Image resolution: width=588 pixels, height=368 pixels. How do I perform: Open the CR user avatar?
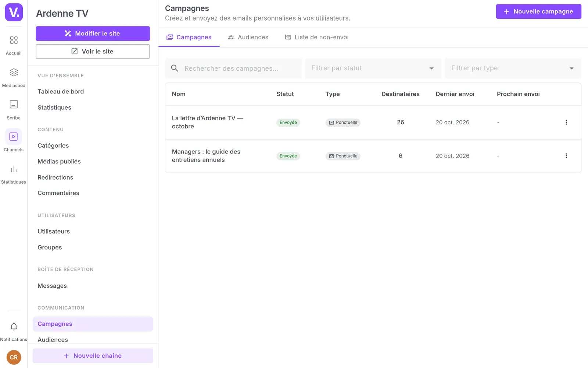[14, 357]
